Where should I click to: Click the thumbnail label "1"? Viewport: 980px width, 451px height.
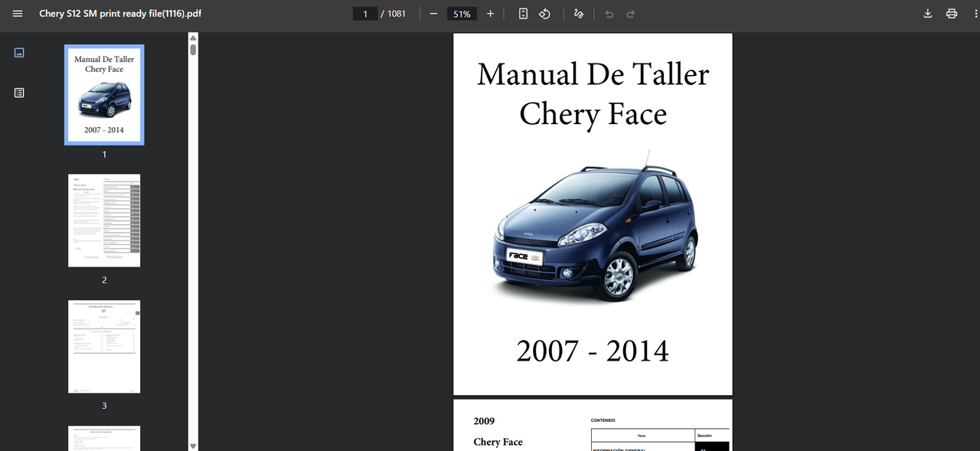click(104, 155)
